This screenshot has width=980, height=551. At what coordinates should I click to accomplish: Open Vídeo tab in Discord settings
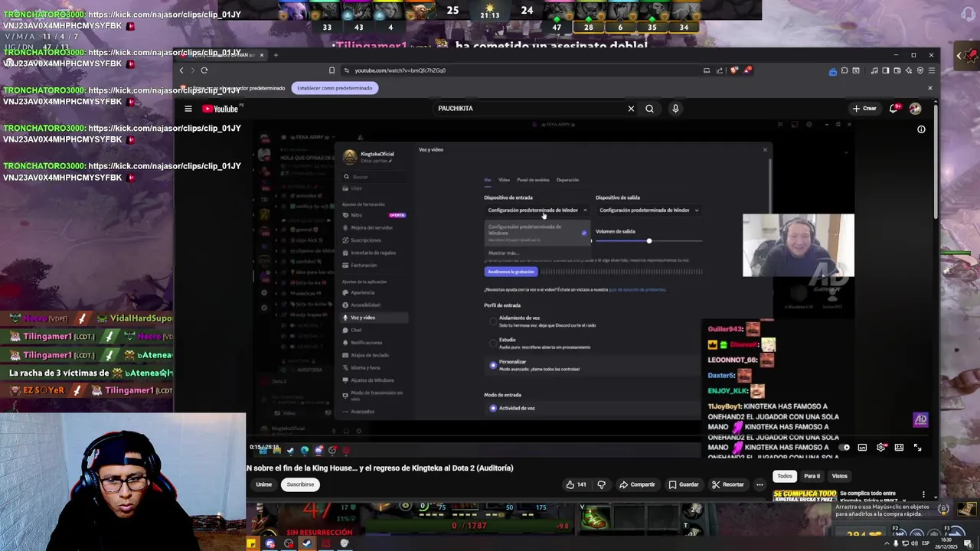click(504, 180)
